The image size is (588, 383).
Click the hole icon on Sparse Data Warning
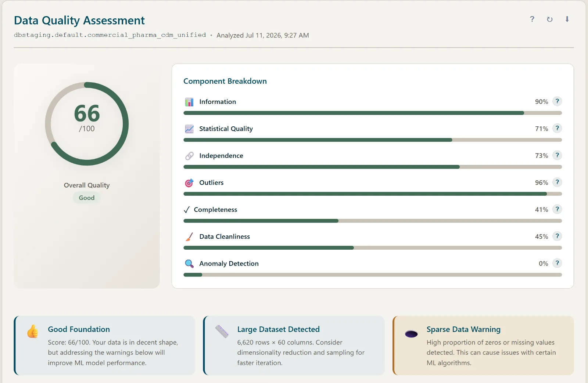click(411, 334)
